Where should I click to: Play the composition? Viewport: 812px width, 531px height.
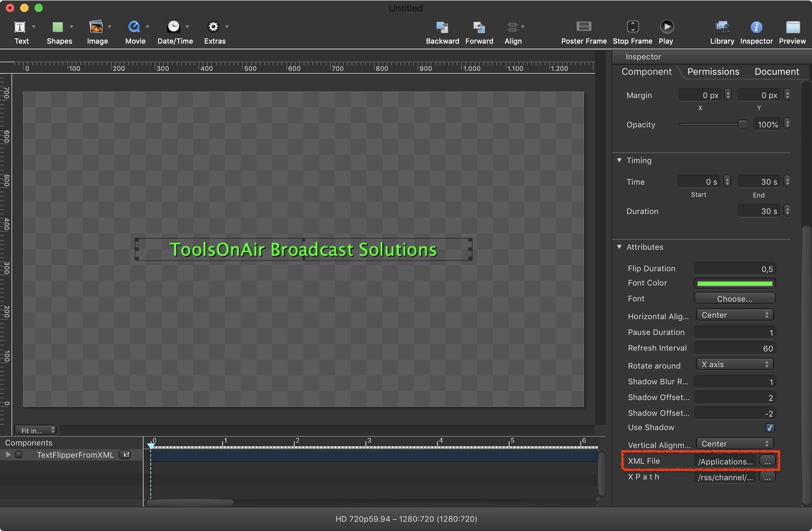tap(667, 26)
